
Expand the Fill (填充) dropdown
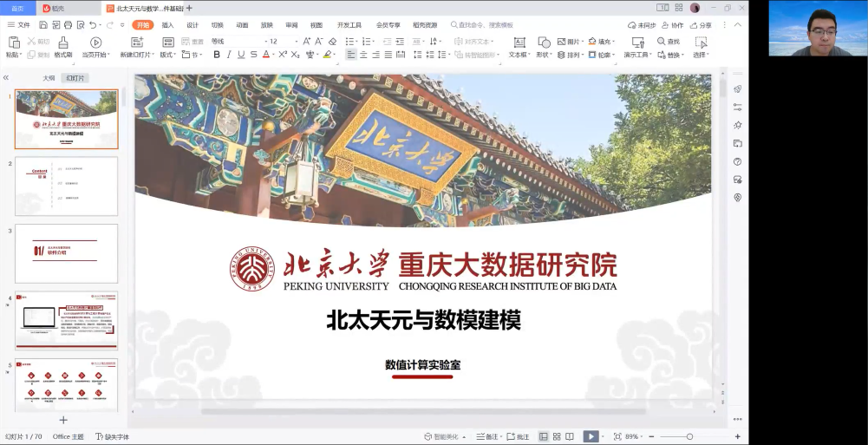click(x=615, y=42)
